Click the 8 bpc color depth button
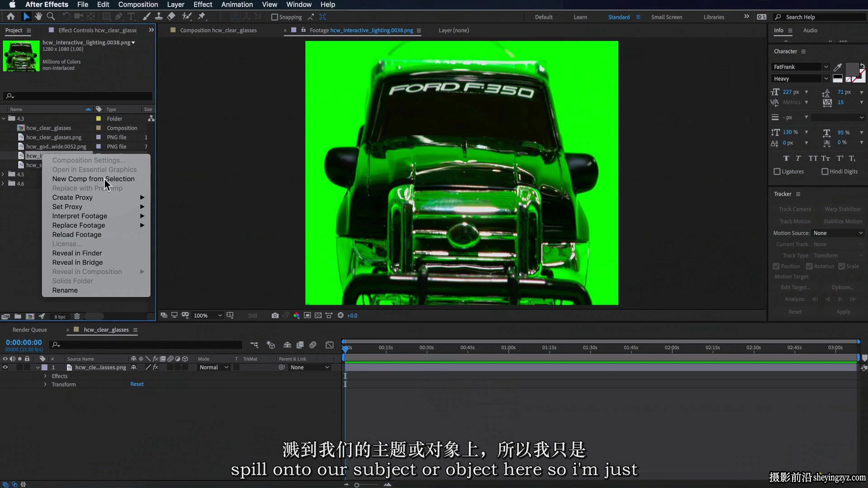868x488 pixels. (60, 316)
